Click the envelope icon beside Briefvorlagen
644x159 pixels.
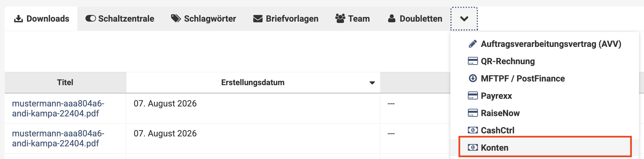pyautogui.click(x=258, y=19)
